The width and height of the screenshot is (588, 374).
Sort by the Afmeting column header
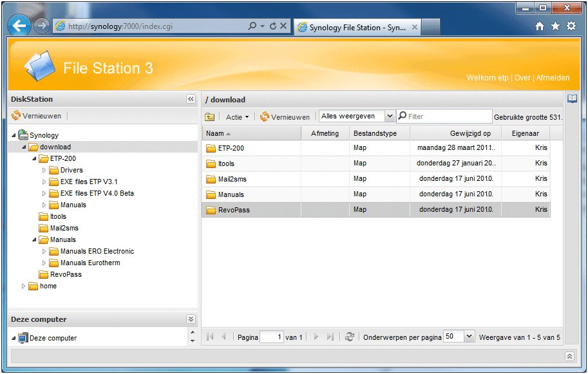point(325,133)
